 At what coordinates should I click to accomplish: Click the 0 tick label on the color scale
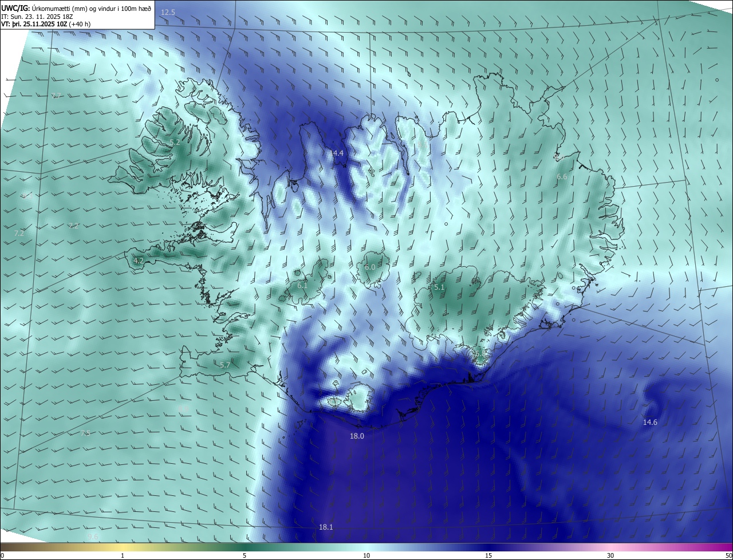[2, 555]
